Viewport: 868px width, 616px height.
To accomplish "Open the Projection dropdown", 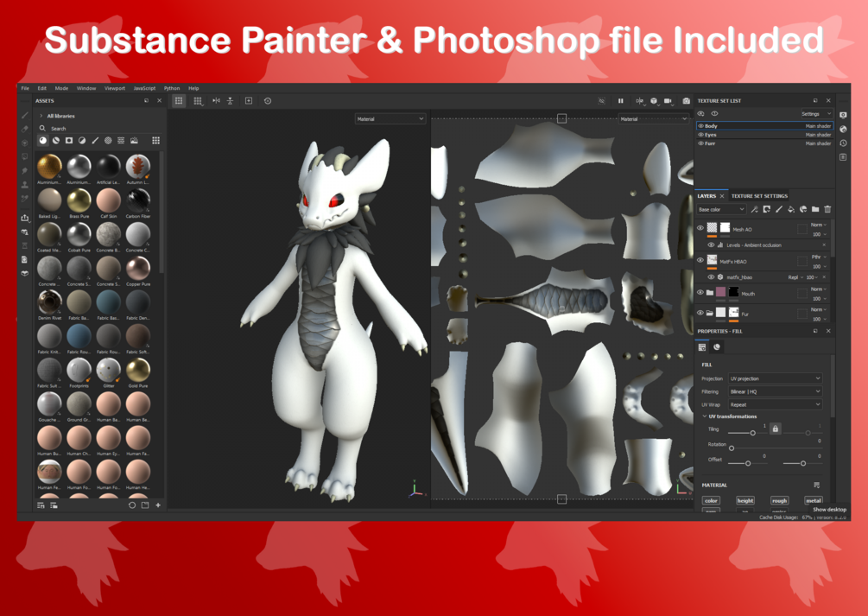I will (x=775, y=379).
